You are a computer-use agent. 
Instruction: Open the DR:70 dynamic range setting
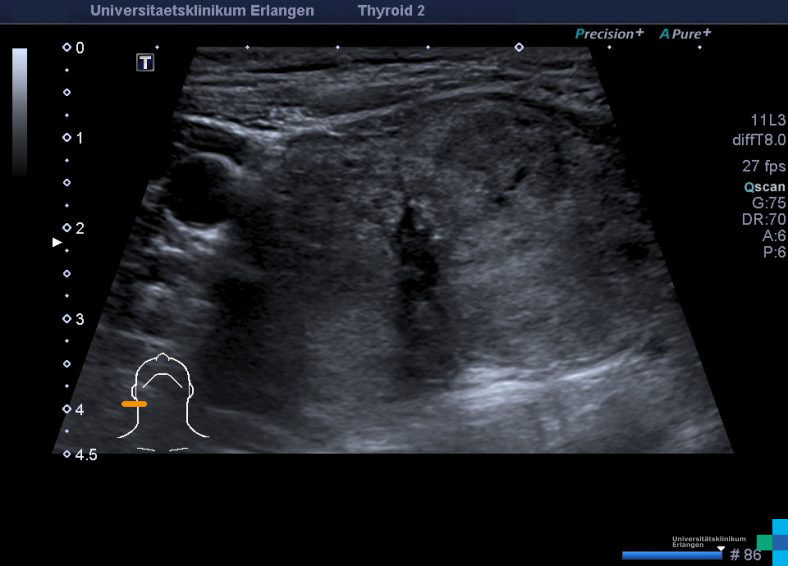click(x=764, y=219)
